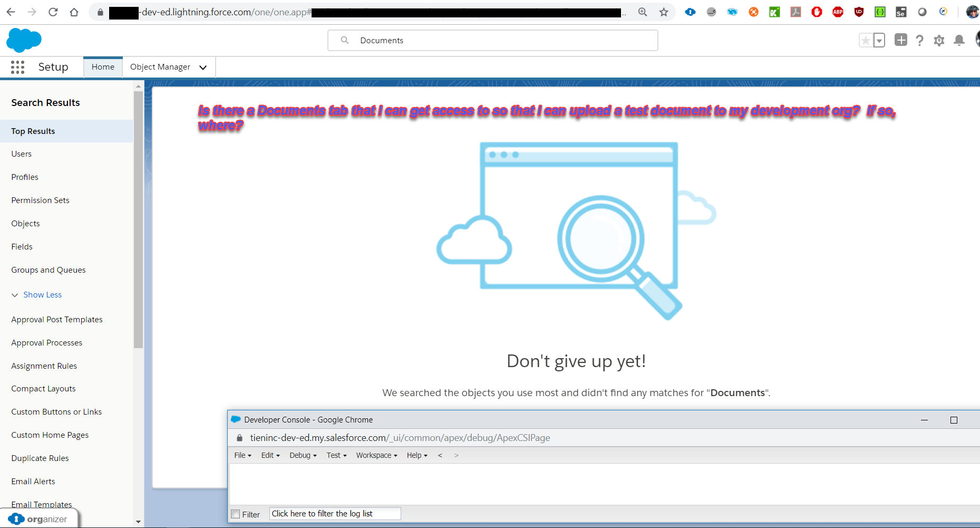Open the Favorites list dropdown arrow
980x528 pixels.
click(879, 40)
